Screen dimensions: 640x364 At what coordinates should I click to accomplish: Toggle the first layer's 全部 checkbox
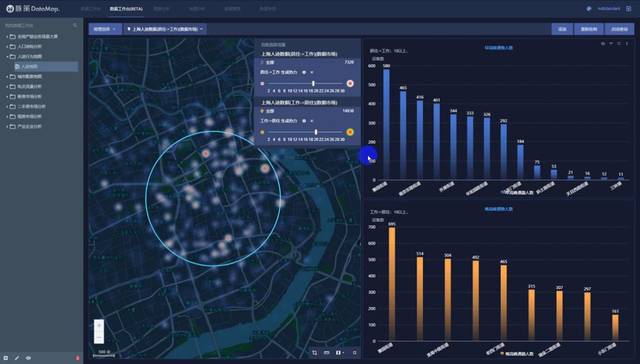[x=262, y=62]
